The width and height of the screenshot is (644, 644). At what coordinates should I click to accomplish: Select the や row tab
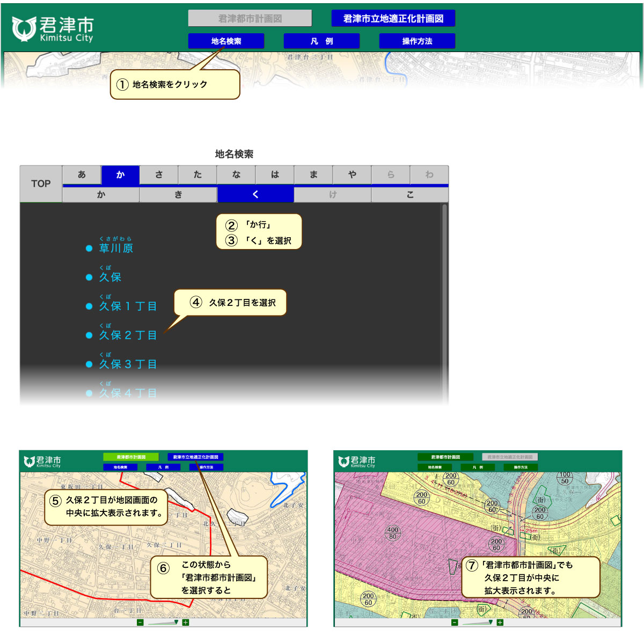tap(352, 174)
